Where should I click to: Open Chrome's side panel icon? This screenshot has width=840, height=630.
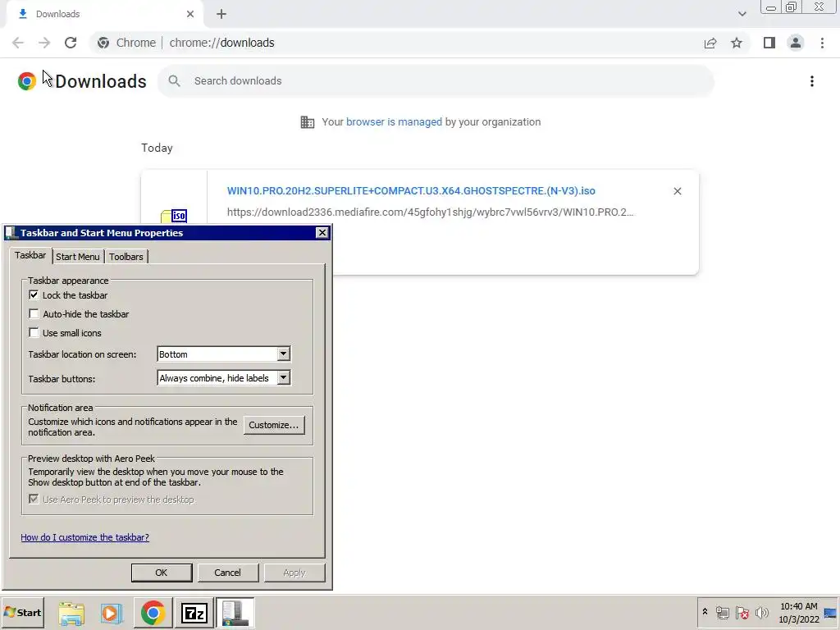(x=769, y=43)
